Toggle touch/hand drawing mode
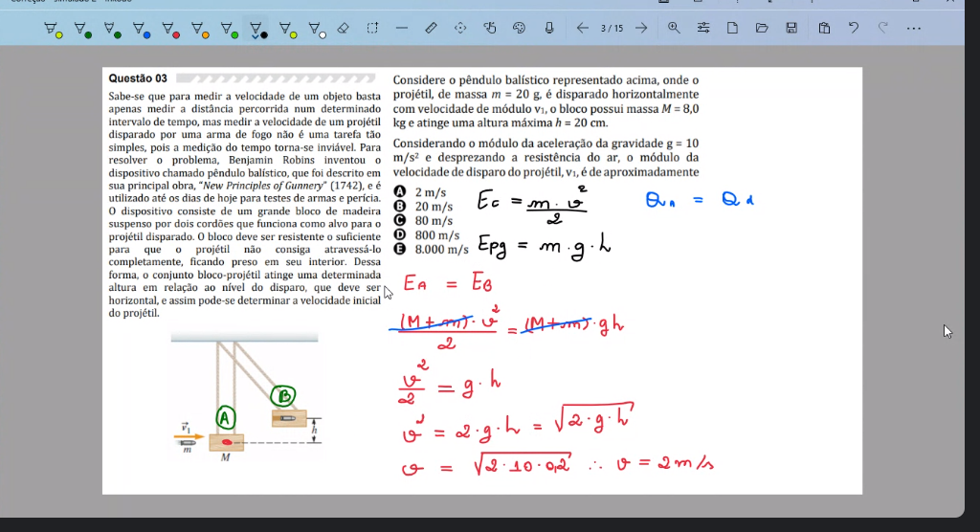The width and height of the screenshot is (980, 532). click(490, 28)
